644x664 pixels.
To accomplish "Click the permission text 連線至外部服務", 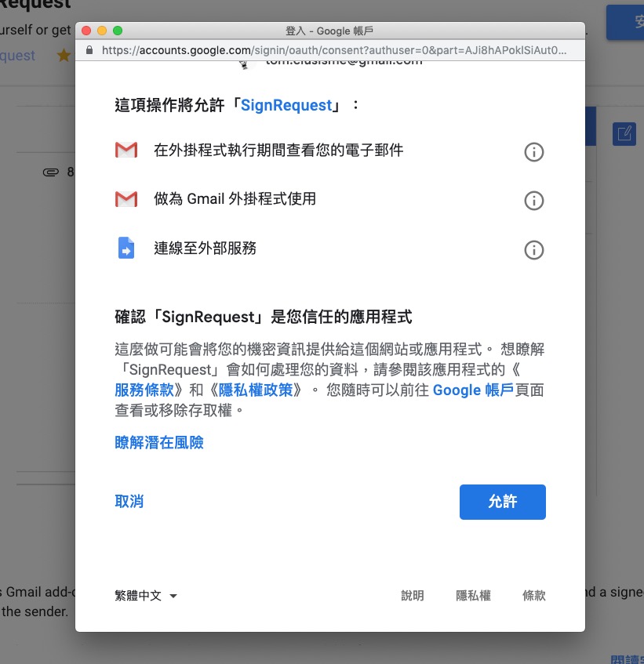I will (205, 249).
